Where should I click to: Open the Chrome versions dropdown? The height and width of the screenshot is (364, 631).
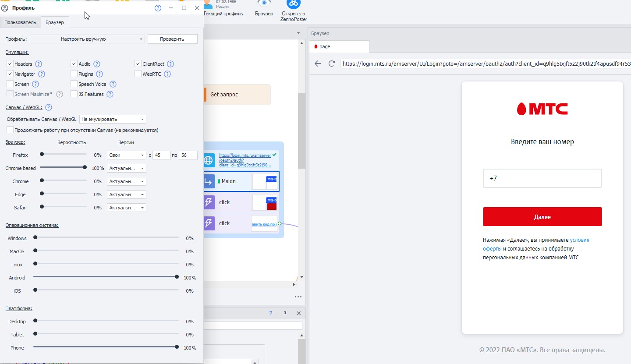126,181
